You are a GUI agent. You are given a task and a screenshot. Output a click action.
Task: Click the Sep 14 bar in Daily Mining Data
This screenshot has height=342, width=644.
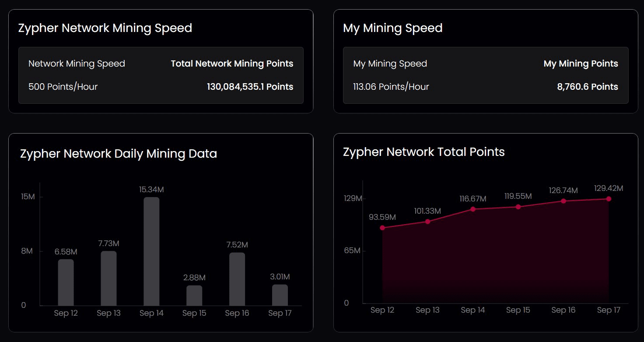[151, 251]
